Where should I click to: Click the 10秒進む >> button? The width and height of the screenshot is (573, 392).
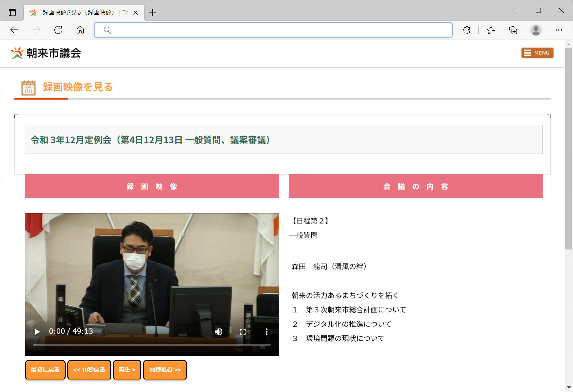click(x=165, y=370)
